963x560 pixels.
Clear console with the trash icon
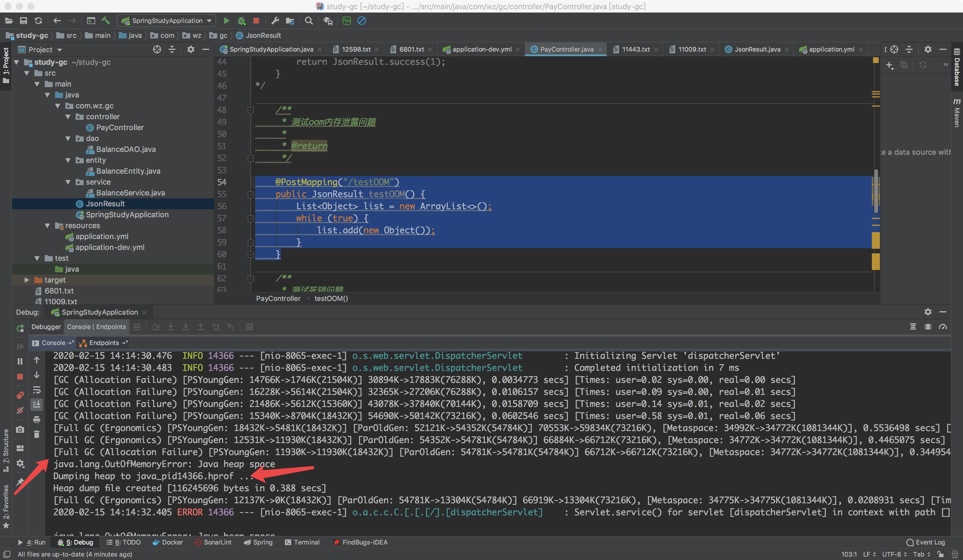(x=37, y=434)
